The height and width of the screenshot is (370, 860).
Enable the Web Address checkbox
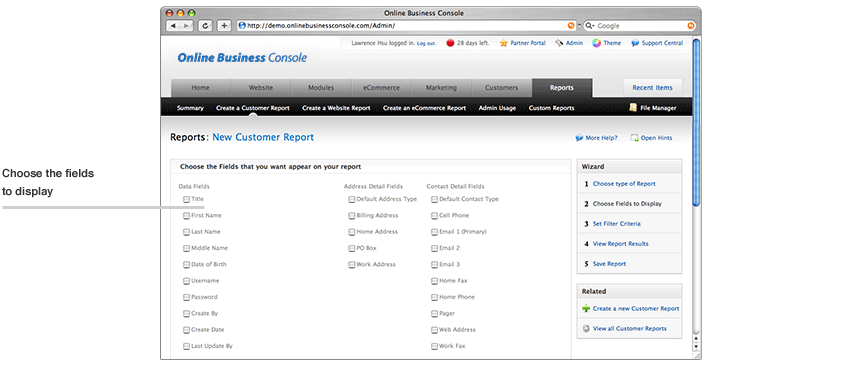[434, 330]
